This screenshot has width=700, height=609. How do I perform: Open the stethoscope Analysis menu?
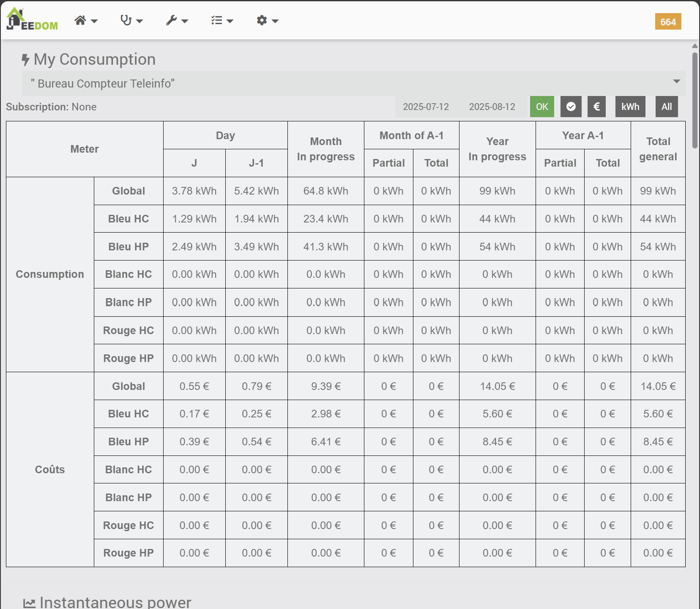click(126, 20)
